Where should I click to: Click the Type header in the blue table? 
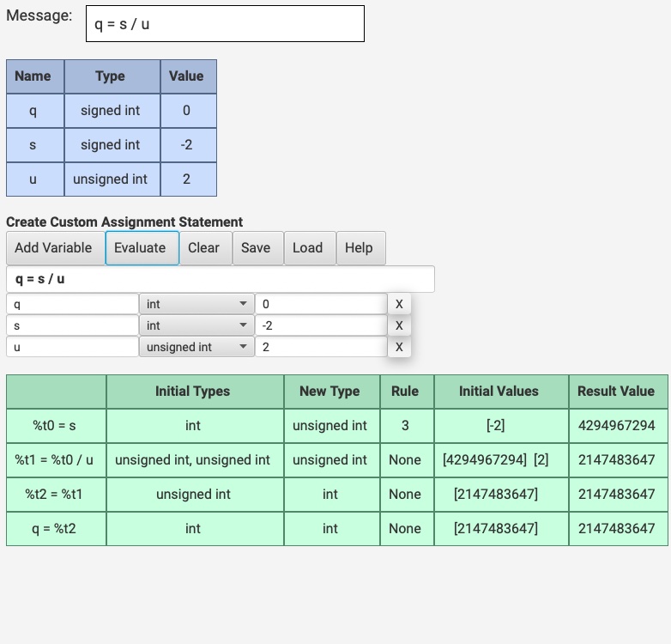(112, 76)
